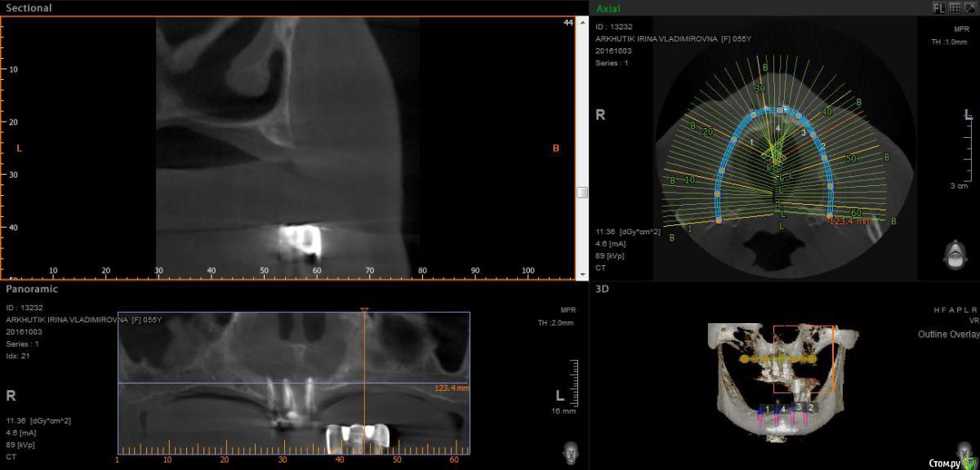This screenshot has width=980, height=470.
Task: Activate the Panoramic panel title
Action: 32,289
